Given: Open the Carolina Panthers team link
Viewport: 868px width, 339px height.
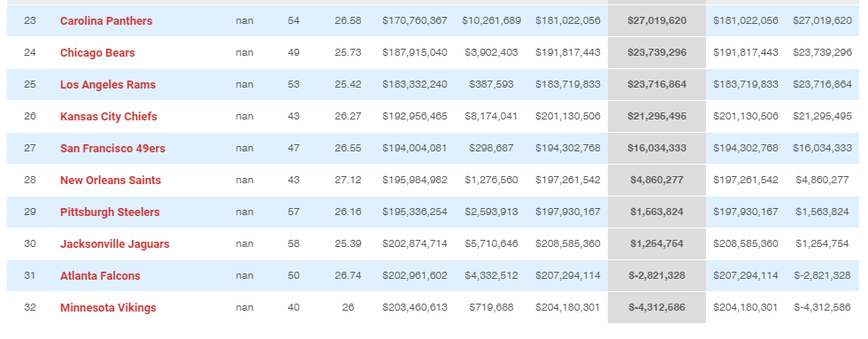Looking at the screenshot, I should coord(106,21).
